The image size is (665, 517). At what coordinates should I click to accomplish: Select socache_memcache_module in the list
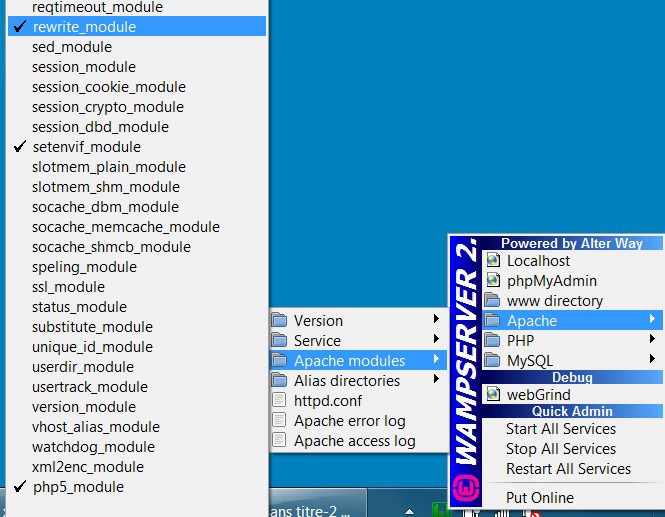(x=137, y=226)
